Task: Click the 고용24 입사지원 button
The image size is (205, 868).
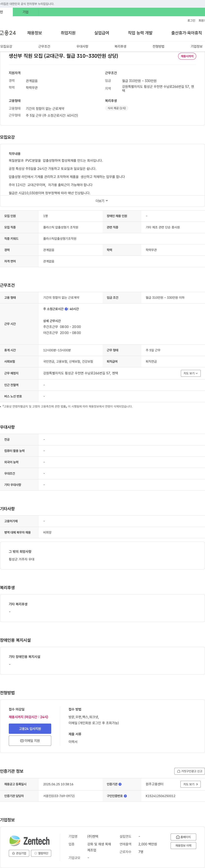Action: coord(30,728)
